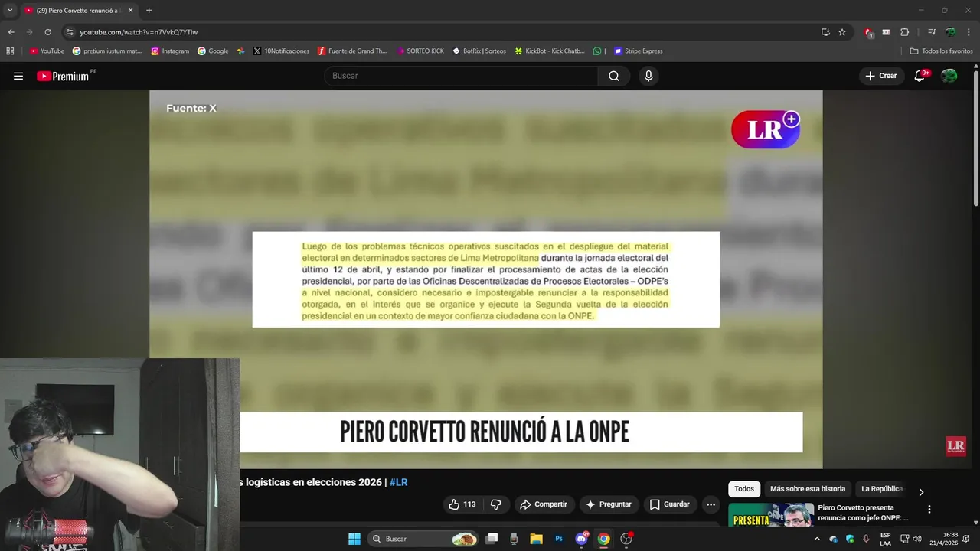Screen dimensions: 980x551
Task: Open SORTEO KICK bookmark
Action: 420,51
